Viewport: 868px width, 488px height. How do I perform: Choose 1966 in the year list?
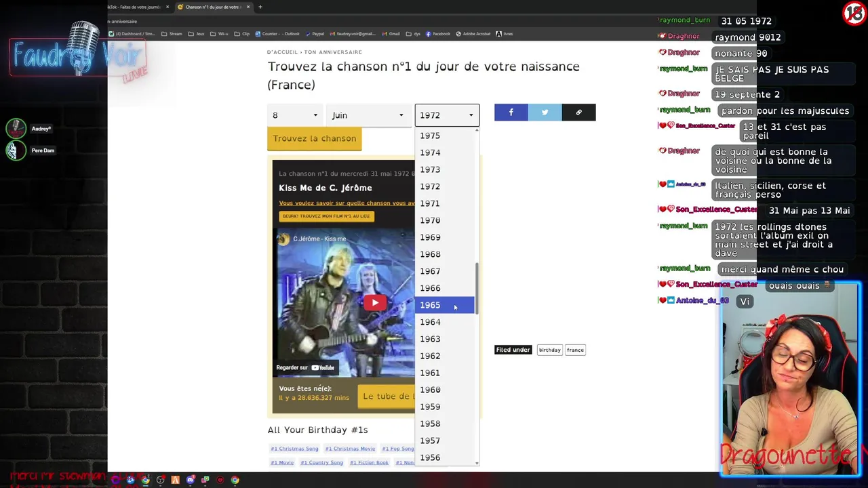445,288
